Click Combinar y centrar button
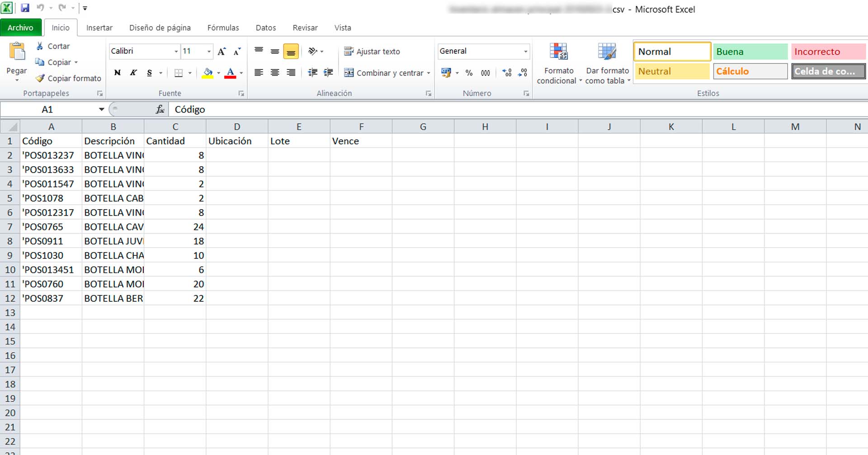This screenshot has height=455, width=868. [384, 73]
